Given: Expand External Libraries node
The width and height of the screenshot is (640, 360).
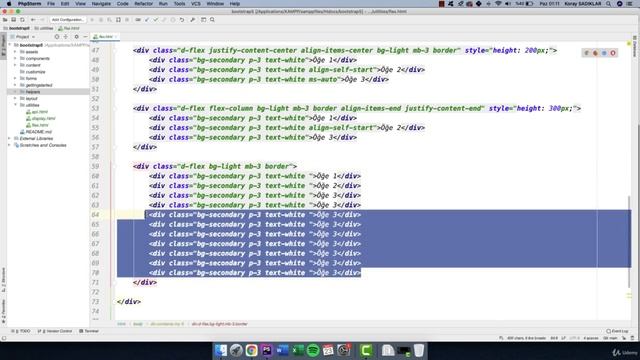Looking at the screenshot, I should pyautogui.click(x=10, y=138).
